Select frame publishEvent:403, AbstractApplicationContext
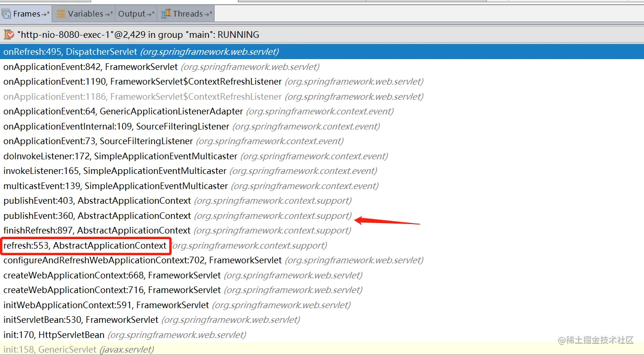The image size is (644, 355). (x=322, y=200)
